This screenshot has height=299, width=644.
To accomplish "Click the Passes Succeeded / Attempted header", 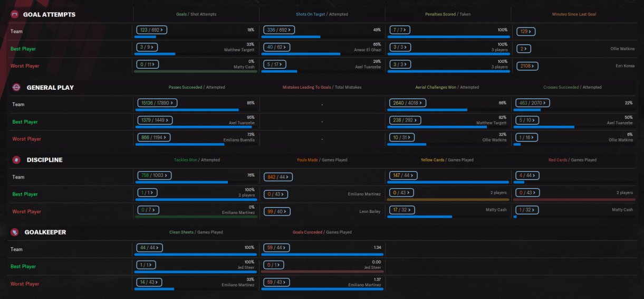I will 197,87.
